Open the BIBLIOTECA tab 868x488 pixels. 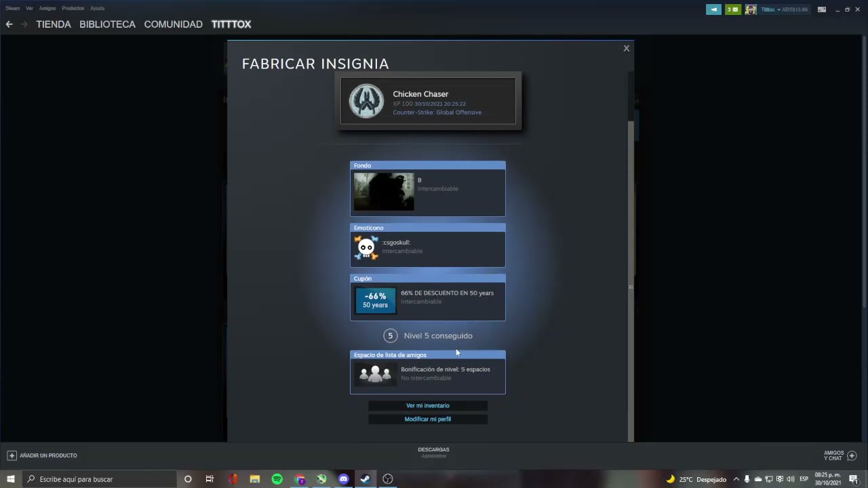point(107,24)
